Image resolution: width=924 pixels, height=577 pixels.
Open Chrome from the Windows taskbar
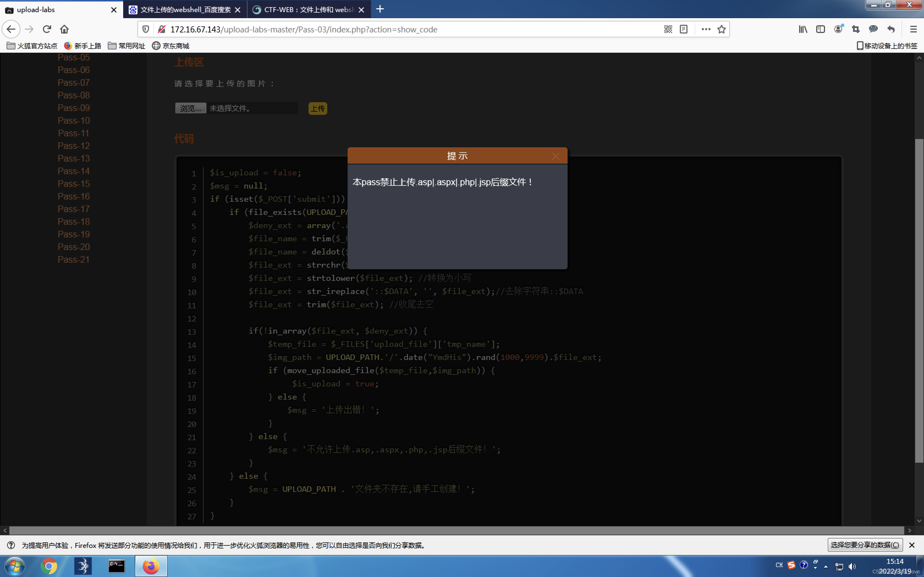[x=48, y=566]
